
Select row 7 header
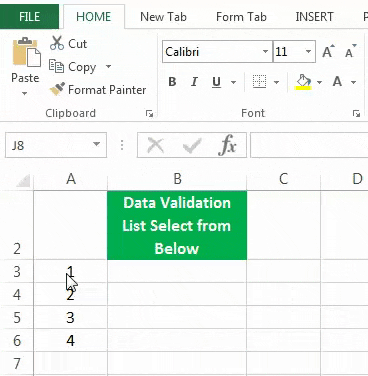(17, 363)
